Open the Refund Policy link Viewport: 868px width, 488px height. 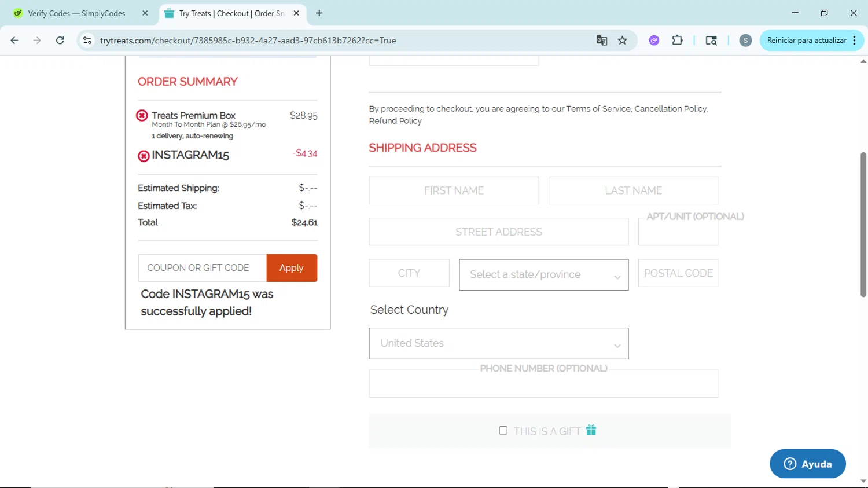click(x=395, y=121)
